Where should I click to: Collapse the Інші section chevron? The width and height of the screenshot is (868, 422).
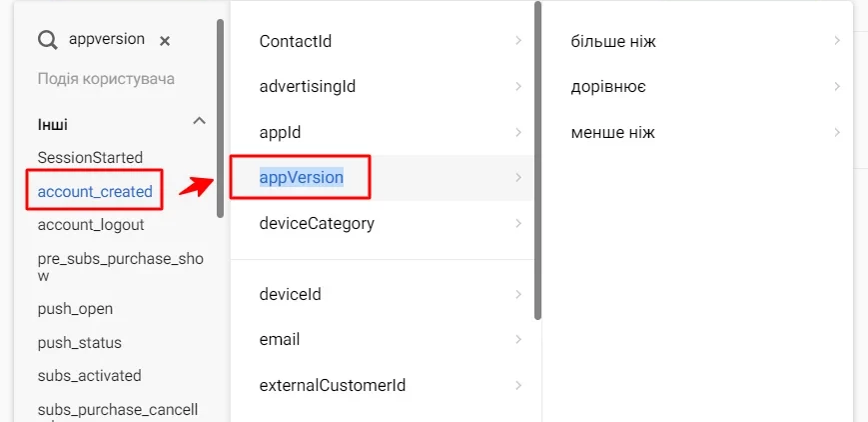pyautogui.click(x=200, y=120)
